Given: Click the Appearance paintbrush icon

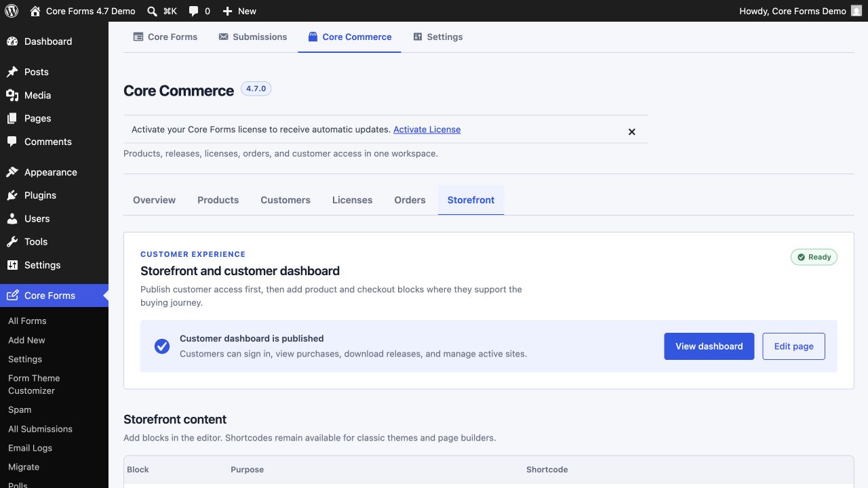Looking at the screenshot, I should click(12, 172).
